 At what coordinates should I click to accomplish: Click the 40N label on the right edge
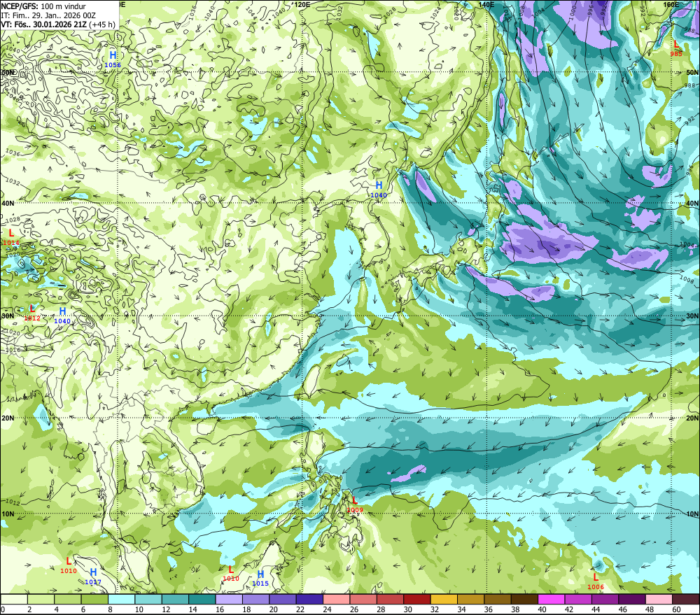point(692,203)
